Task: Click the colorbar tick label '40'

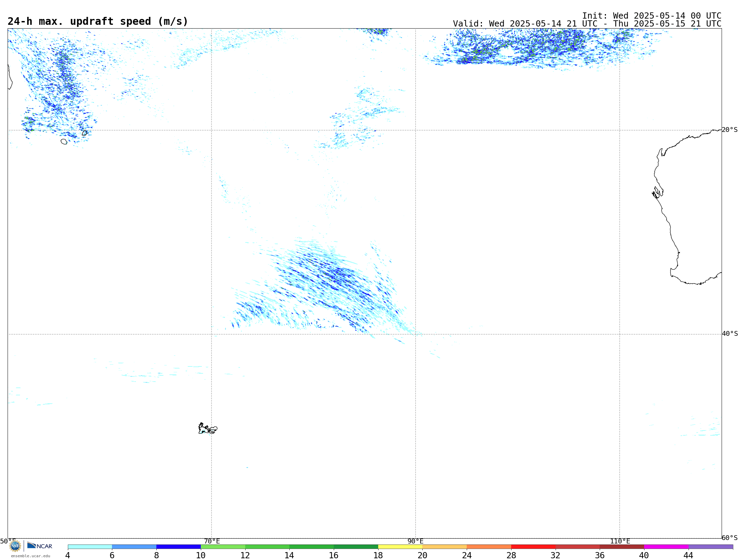Action: coord(644,555)
